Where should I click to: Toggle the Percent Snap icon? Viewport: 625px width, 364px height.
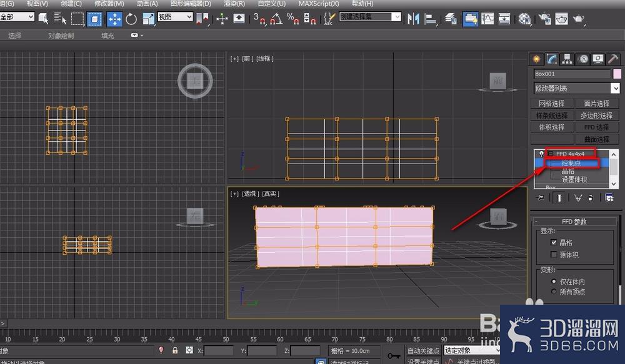[x=293, y=18]
